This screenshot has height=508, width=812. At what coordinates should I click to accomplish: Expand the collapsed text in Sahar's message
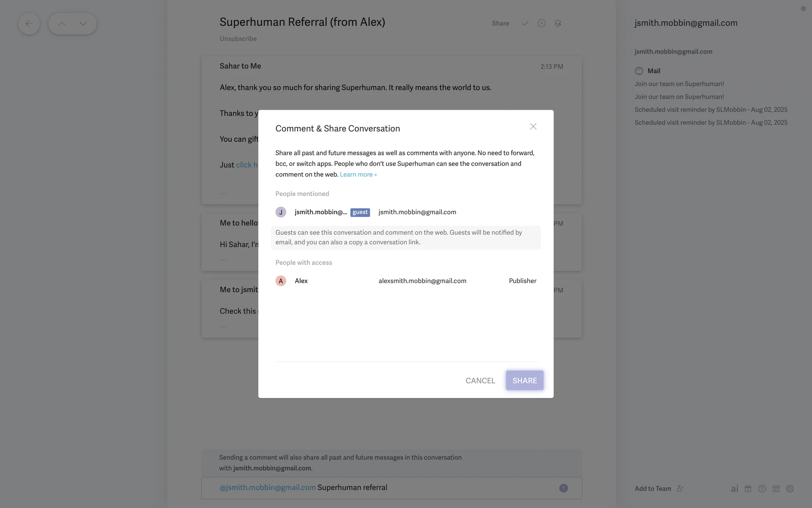click(224, 193)
